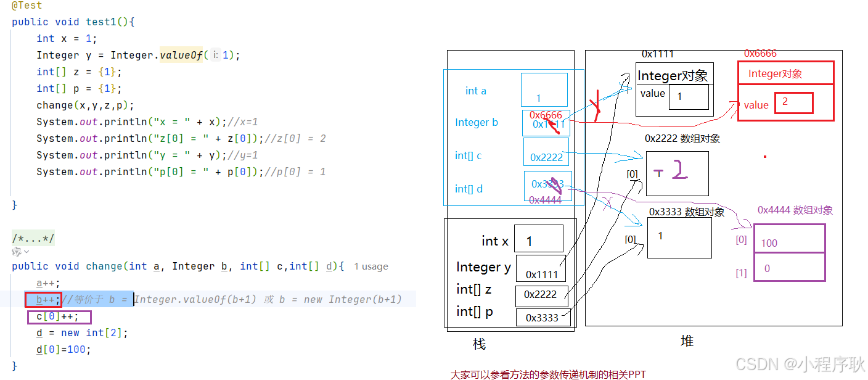868x380 pixels.
Task: Click the '0x4444 数组对象' diagram label
Action: [x=795, y=210]
